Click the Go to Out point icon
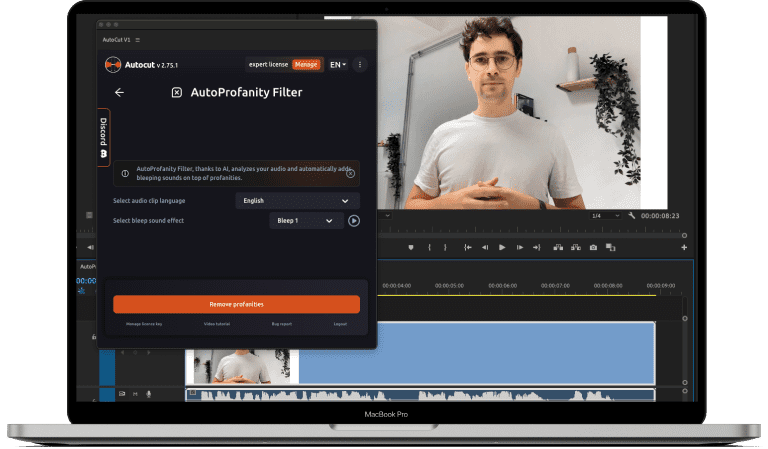 click(x=537, y=248)
